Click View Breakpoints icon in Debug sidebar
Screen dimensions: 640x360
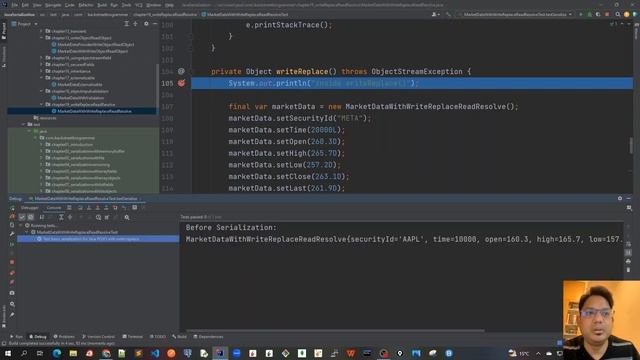tap(12, 272)
